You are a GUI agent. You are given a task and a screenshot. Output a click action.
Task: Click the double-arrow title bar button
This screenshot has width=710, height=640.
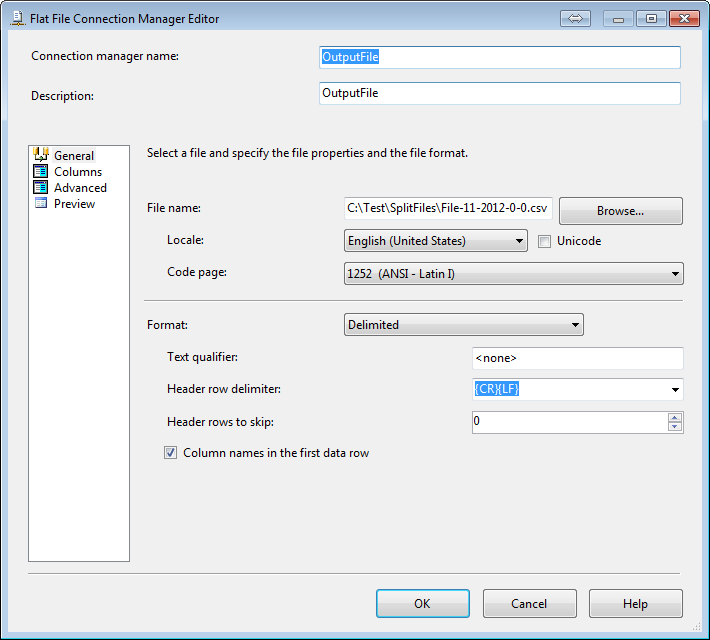575,19
